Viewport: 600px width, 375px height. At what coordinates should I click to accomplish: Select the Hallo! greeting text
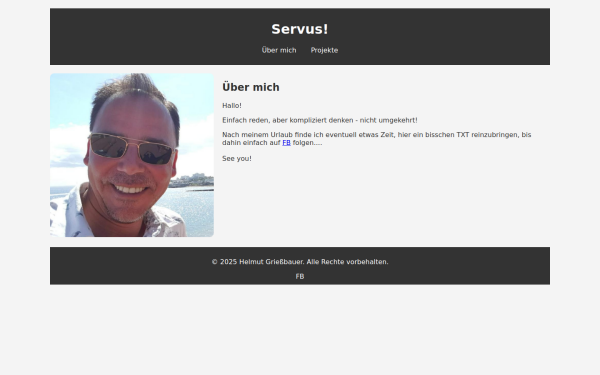(232, 106)
